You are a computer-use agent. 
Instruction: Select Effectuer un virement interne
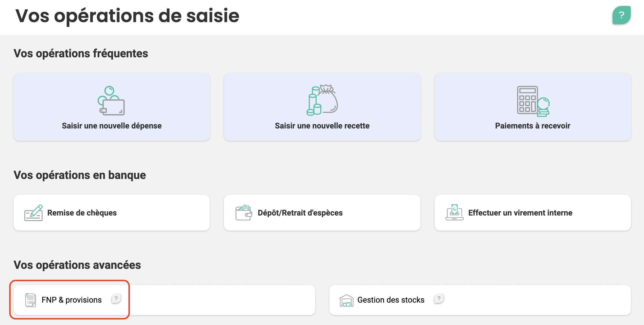(x=533, y=213)
